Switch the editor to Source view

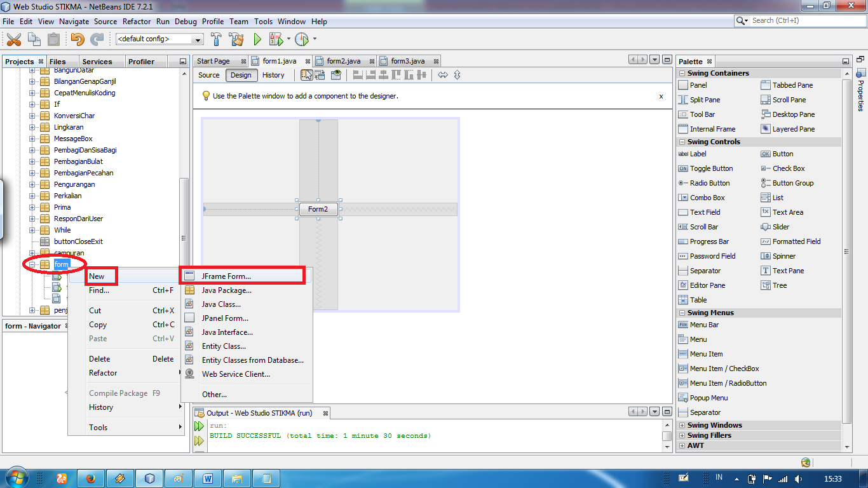[x=208, y=75]
